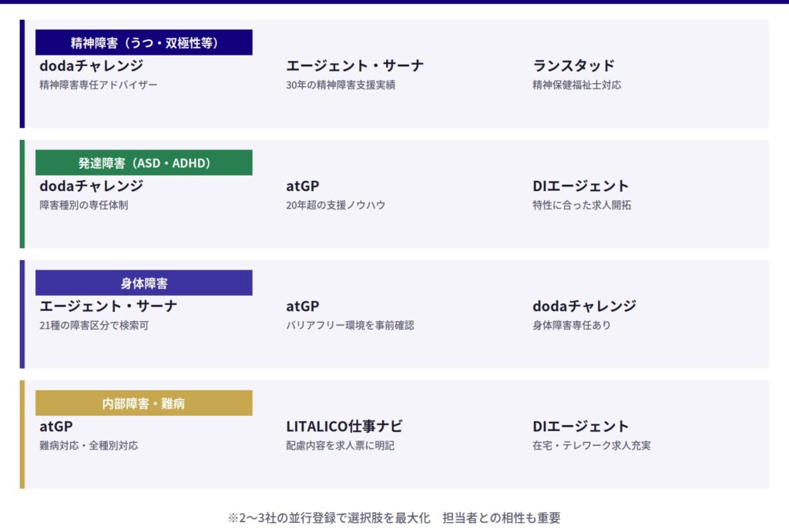Viewport: 789px width, 532px height.
Task: Open atGP with バリアフリー環境を事前確認
Action: coord(302,306)
